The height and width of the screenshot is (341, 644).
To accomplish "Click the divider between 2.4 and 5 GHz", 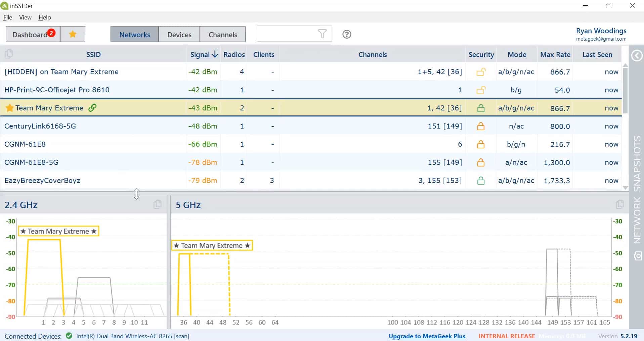I will [169, 262].
